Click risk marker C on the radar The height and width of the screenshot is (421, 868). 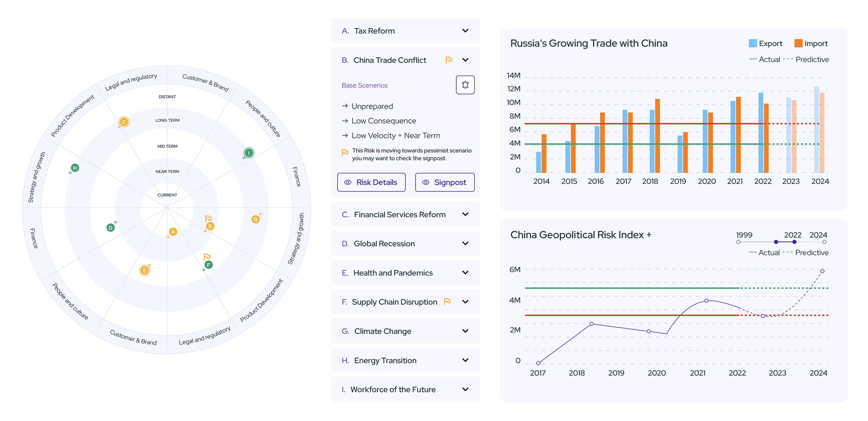124,122
